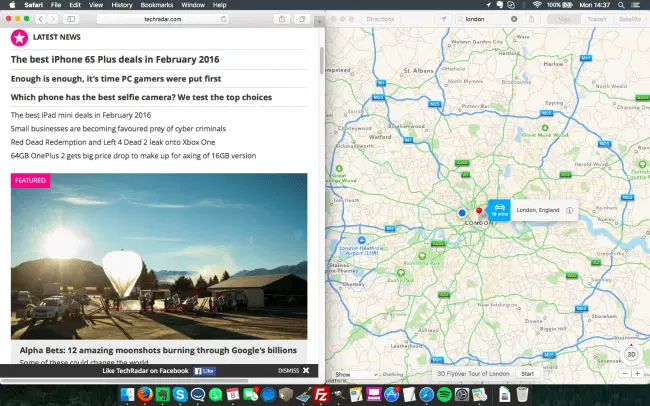Open Notification Center in menu bar

point(635,5)
